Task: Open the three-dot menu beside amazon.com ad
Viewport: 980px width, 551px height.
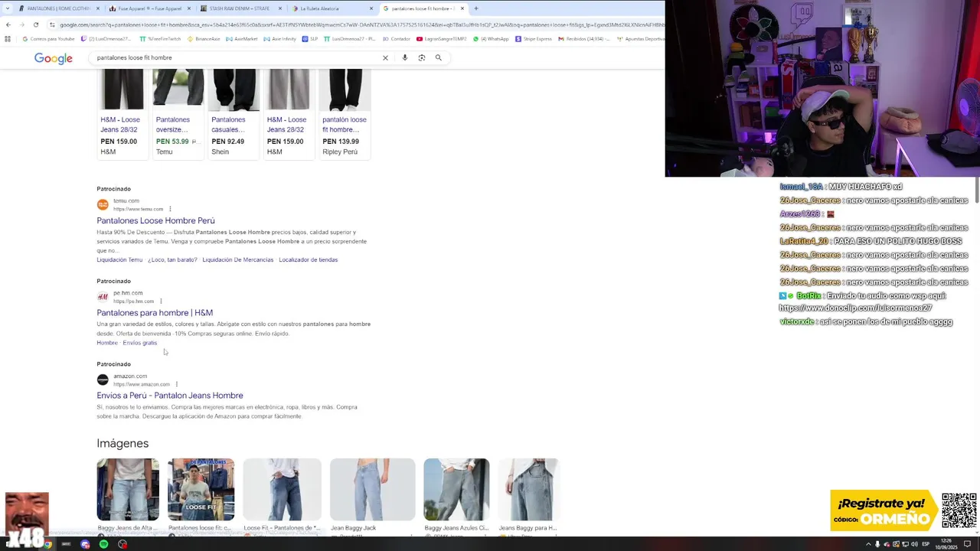Action: tap(177, 384)
